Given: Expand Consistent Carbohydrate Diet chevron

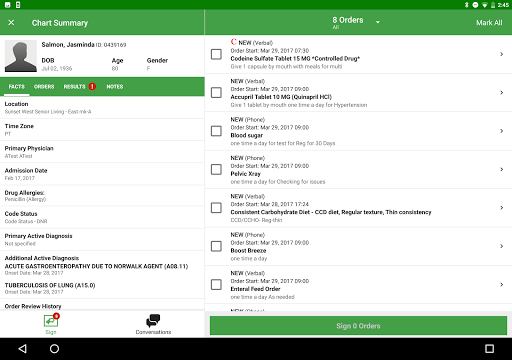Looking at the screenshot, I should (502, 208).
